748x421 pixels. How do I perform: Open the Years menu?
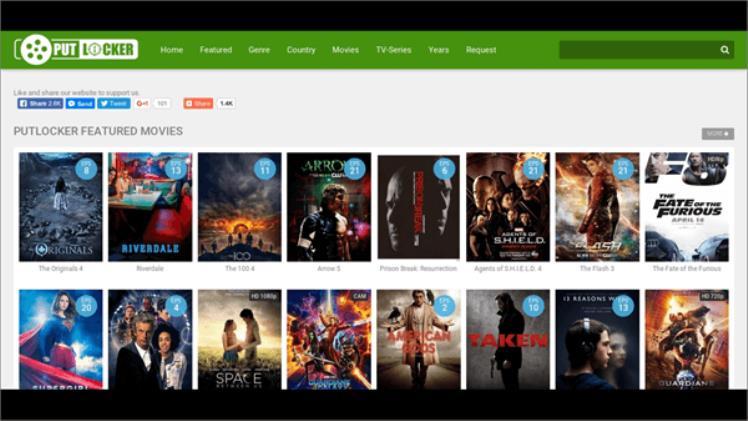coord(438,50)
